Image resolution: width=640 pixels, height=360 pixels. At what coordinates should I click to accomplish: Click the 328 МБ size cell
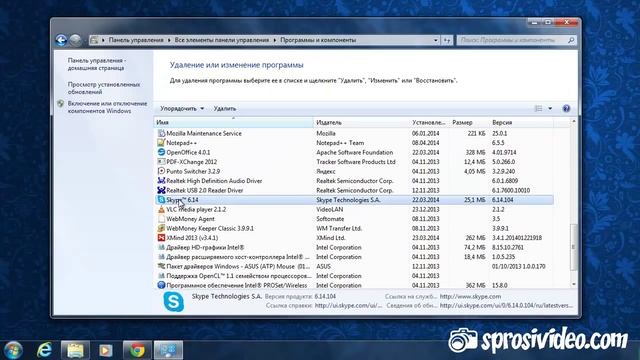pyautogui.click(x=476, y=152)
